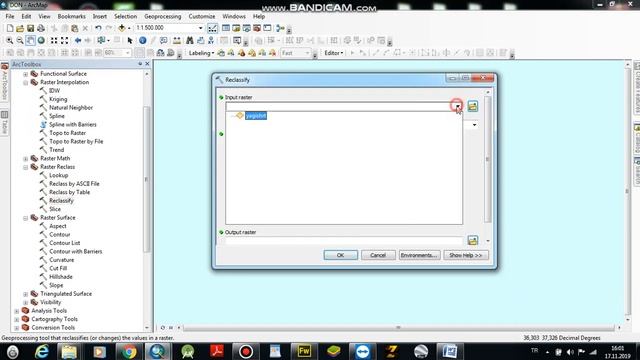Image resolution: width=640 pixels, height=360 pixels.
Task: Open a map document with folder icon
Action: tap(20, 28)
